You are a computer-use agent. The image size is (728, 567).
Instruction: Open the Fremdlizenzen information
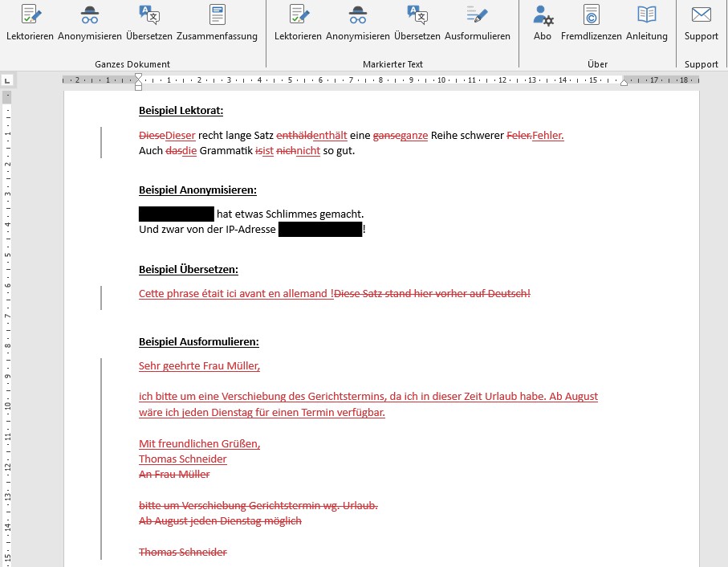pos(591,22)
